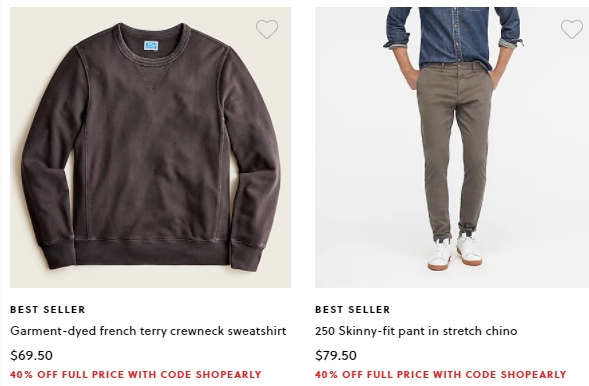Click the $69.50 sweatshirt price
This screenshot has width=589, height=386.
(x=32, y=355)
